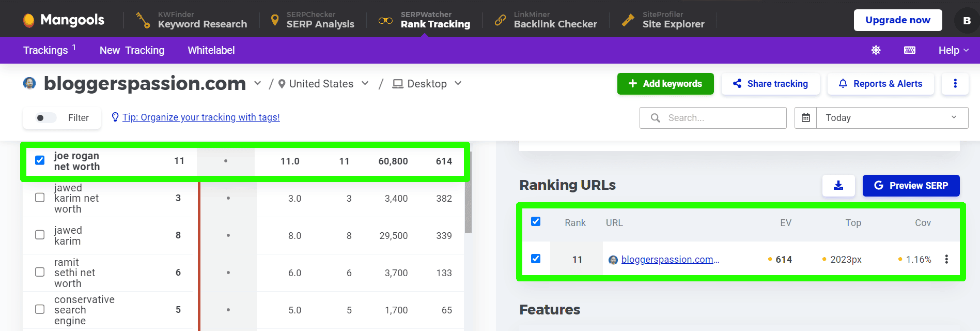Open three-dot menu beside Reports & Alerts
Image resolution: width=980 pixels, height=331 pixels.
[x=955, y=84]
